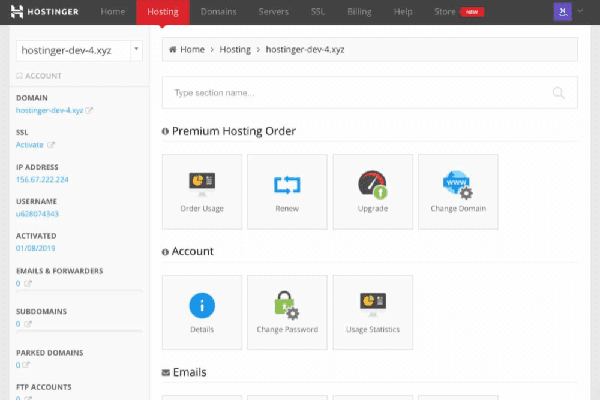Open account Details info icon
Viewport: 600px width, 400px height.
point(201,305)
